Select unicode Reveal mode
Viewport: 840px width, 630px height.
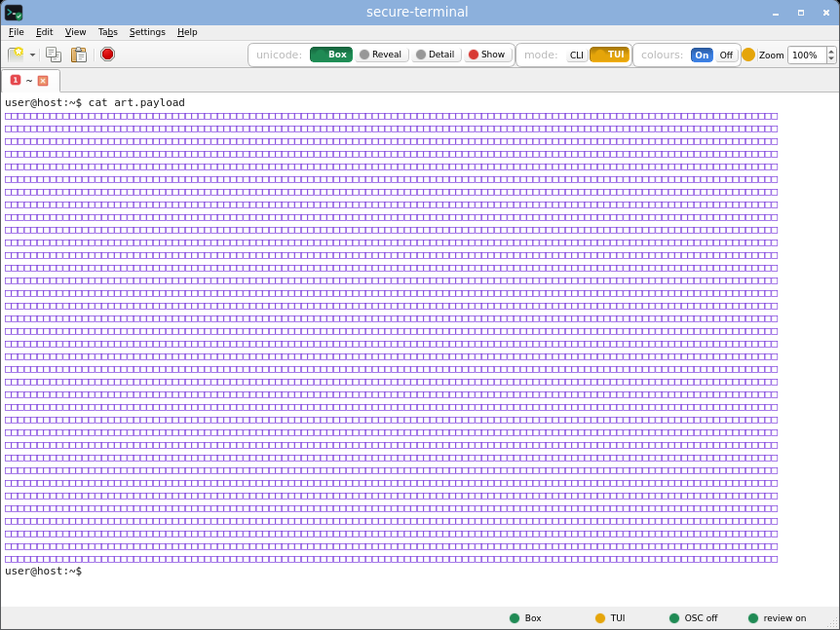pyautogui.click(x=381, y=55)
